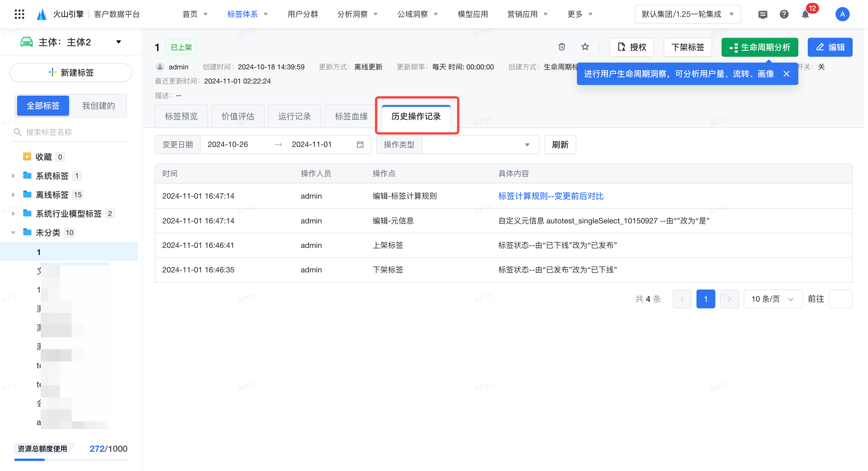Switch to 标签预览 tab
Image resolution: width=868 pixels, height=471 pixels.
(181, 116)
